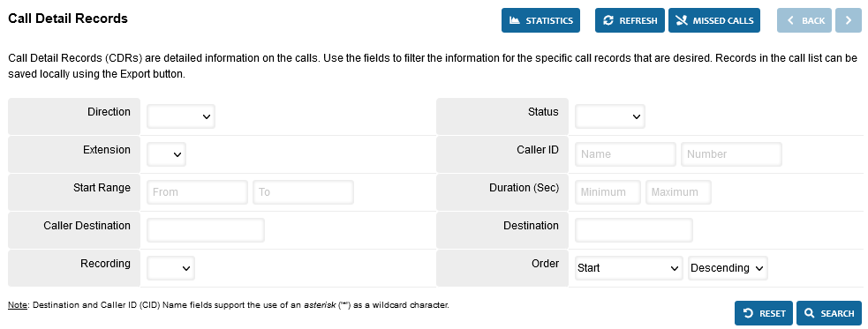Image resolution: width=868 pixels, height=329 pixels.
Task: Reset the filters with Reset icon button
Action: pos(764,313)
